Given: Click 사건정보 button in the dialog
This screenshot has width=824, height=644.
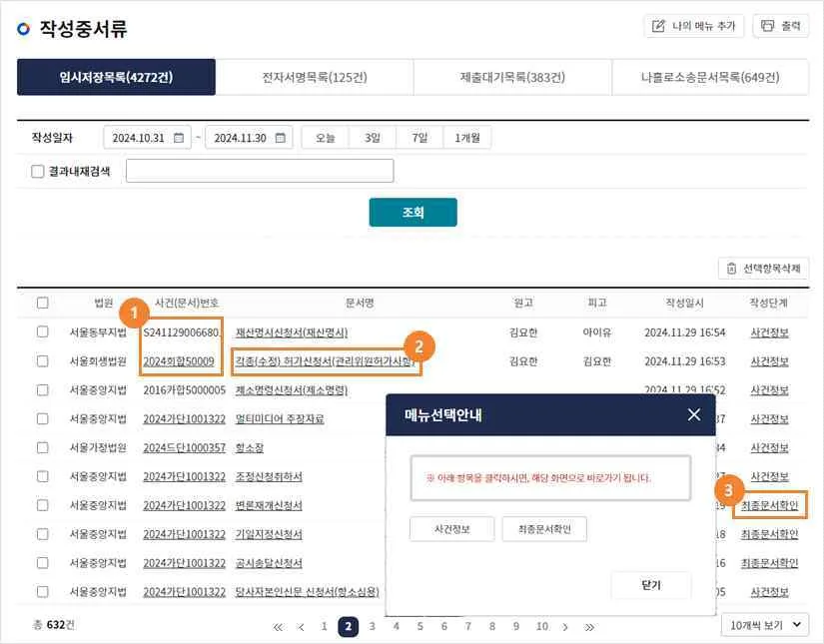Looking at the screenshot, I should pyautogui.click(x=451, y=529).
